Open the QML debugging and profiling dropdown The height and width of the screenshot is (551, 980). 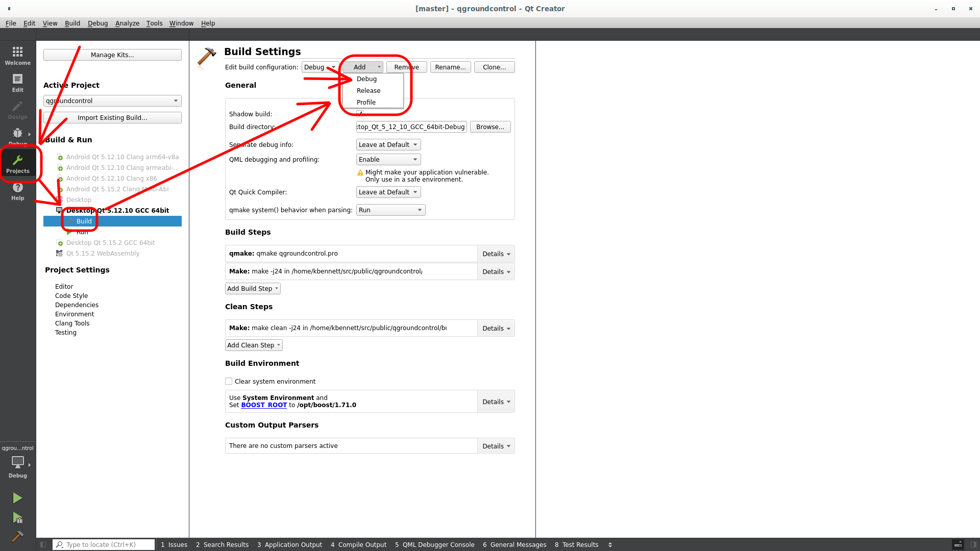click(388, 159)
